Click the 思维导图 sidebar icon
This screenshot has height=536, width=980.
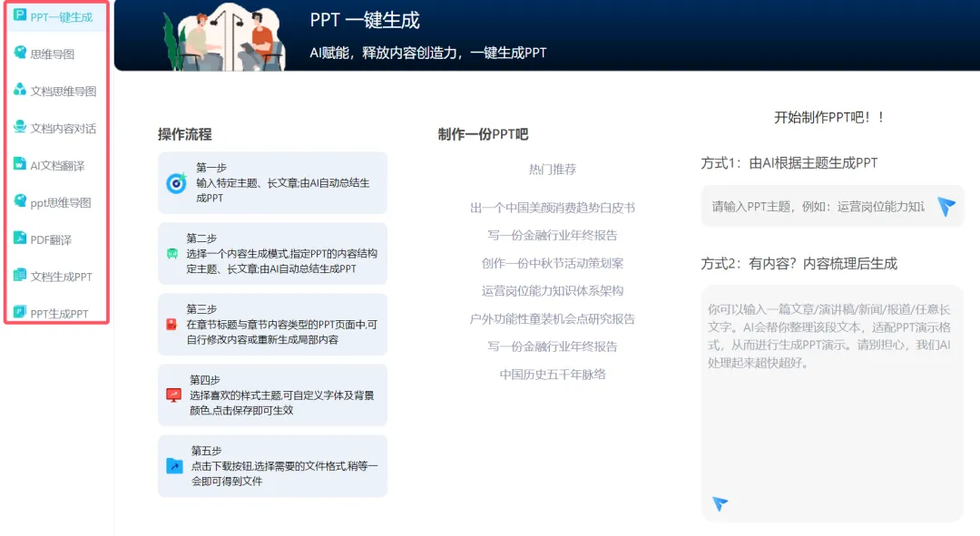coord(20,53)
